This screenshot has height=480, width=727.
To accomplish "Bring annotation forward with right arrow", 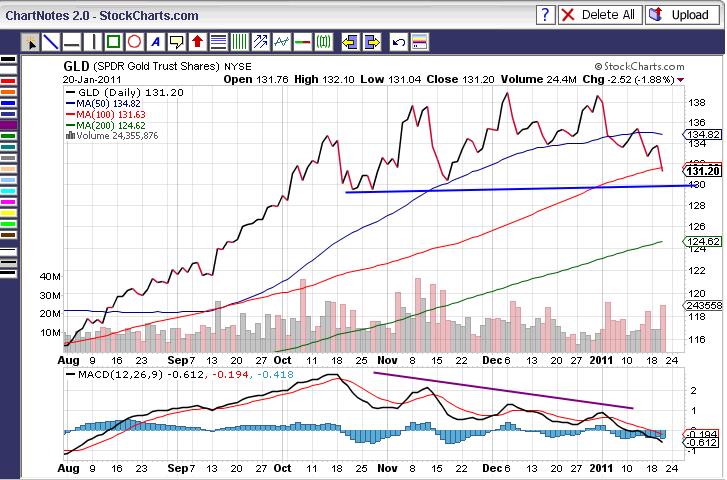I will pyautogui.click(x=371, y=42).
